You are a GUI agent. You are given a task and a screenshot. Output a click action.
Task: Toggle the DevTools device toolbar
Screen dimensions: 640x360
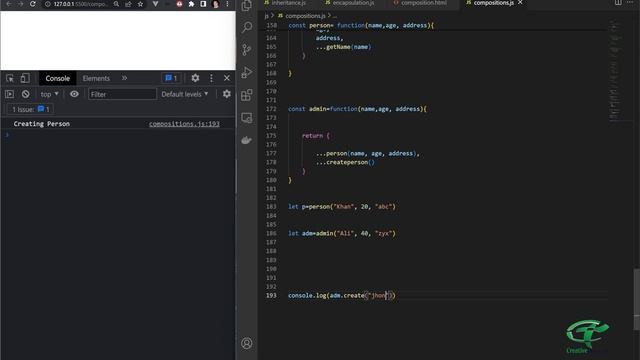25,78
